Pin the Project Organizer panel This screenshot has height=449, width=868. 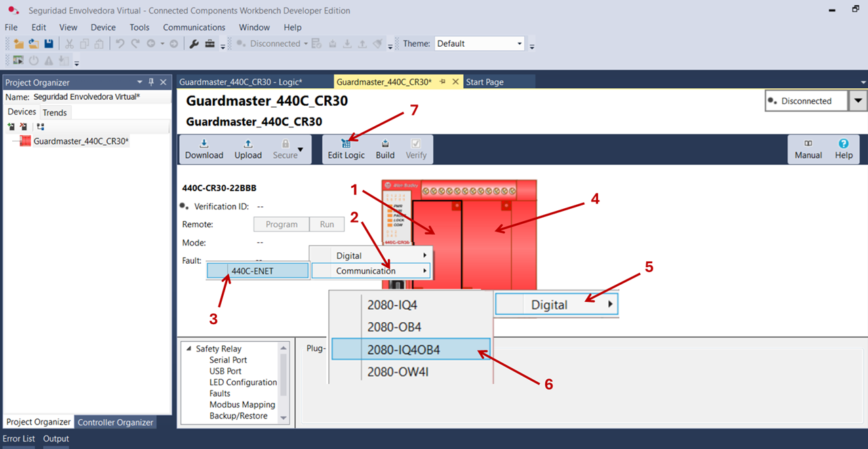(151, 82)
